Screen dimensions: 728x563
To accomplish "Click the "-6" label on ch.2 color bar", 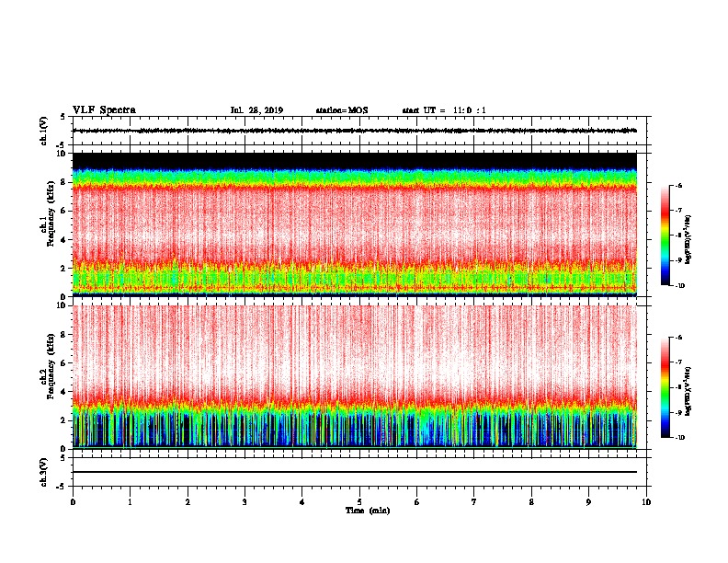I will (678, 338).
